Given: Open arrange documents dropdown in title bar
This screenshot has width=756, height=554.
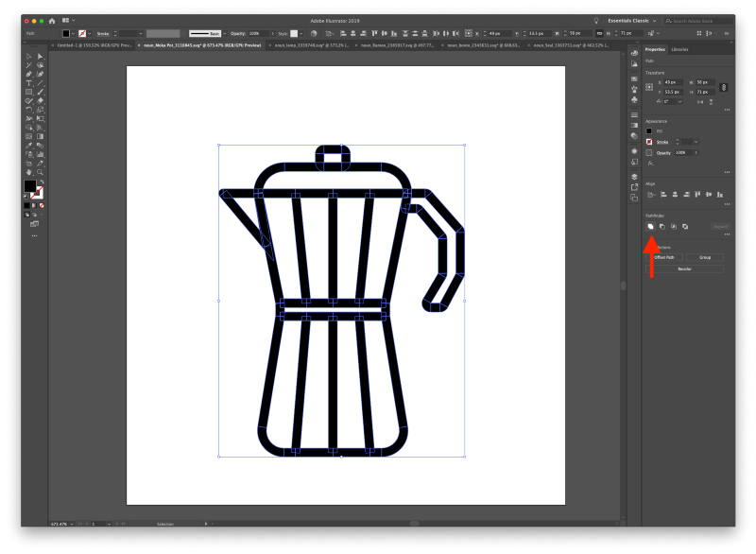Looking at the screenshot, I should (x=68, y=20).
